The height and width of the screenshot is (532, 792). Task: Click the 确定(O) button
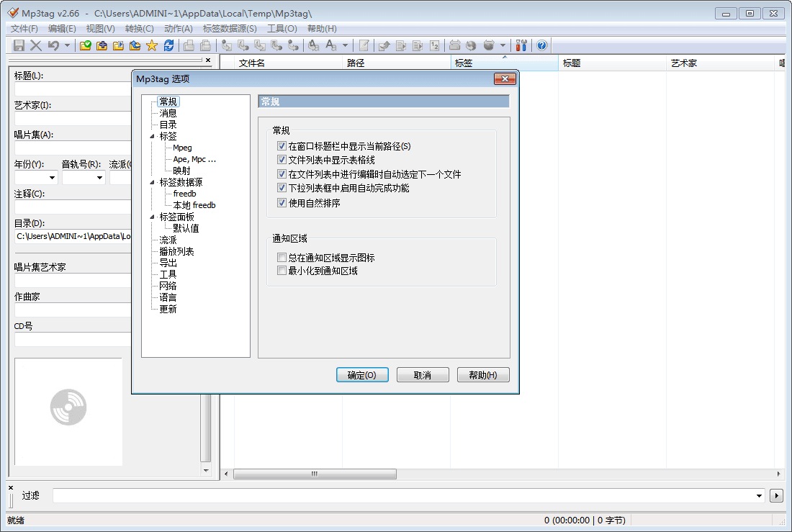pyautogui.click(x=362, y=375)
